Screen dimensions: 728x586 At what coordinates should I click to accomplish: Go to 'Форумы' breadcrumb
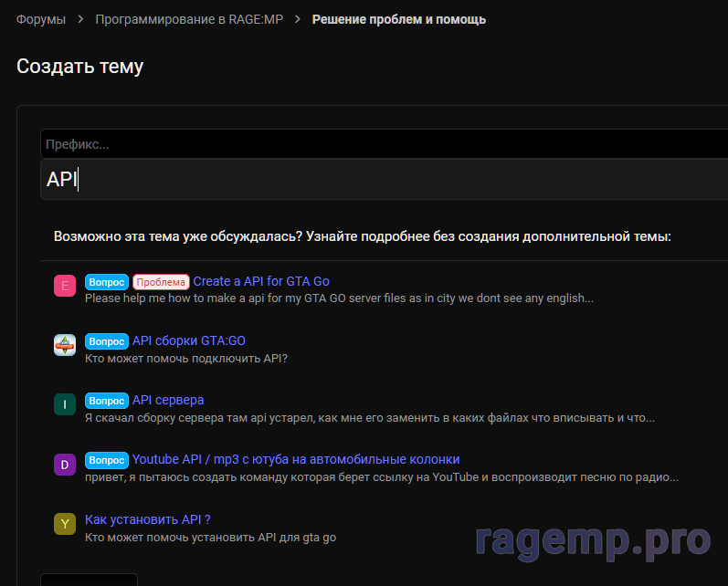click(x=41, y=19)
